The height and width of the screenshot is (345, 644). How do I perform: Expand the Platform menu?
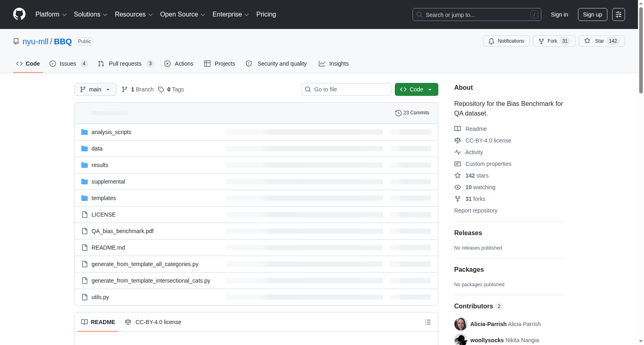[x=51, y=14]
